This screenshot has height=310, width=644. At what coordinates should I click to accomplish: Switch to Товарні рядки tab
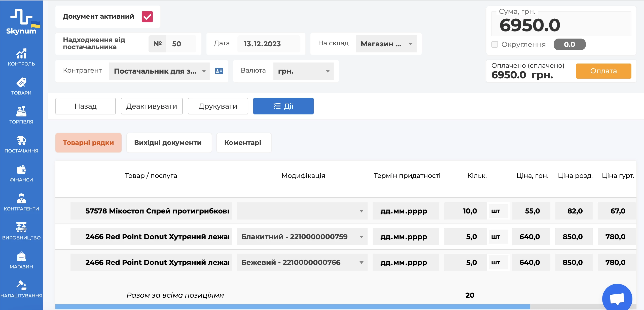88,143
